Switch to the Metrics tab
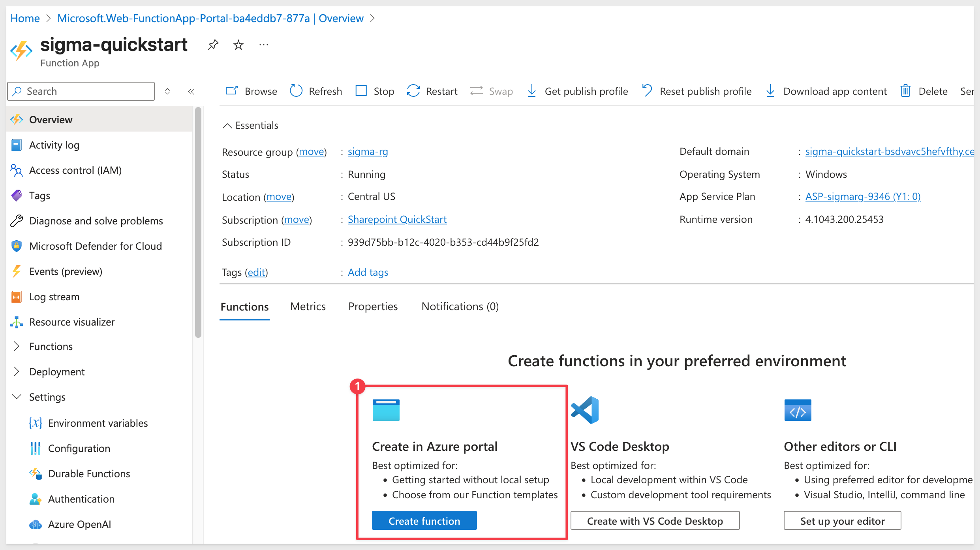Screen dimensions: 980x550 (x=308, y=307)
